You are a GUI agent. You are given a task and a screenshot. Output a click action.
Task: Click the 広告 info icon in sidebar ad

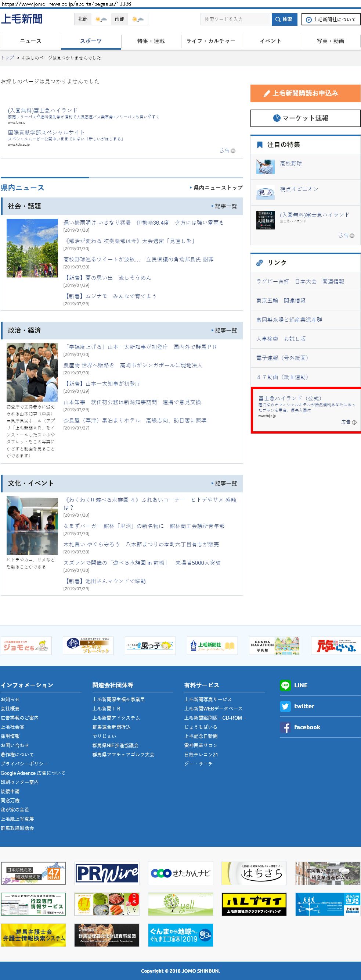[x=354, y=422]
